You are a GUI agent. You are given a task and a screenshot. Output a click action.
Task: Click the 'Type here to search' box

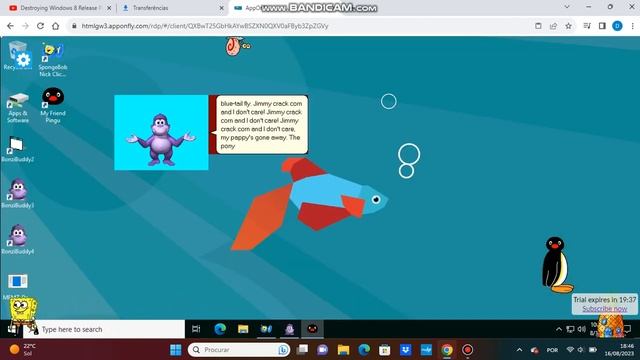104,329
